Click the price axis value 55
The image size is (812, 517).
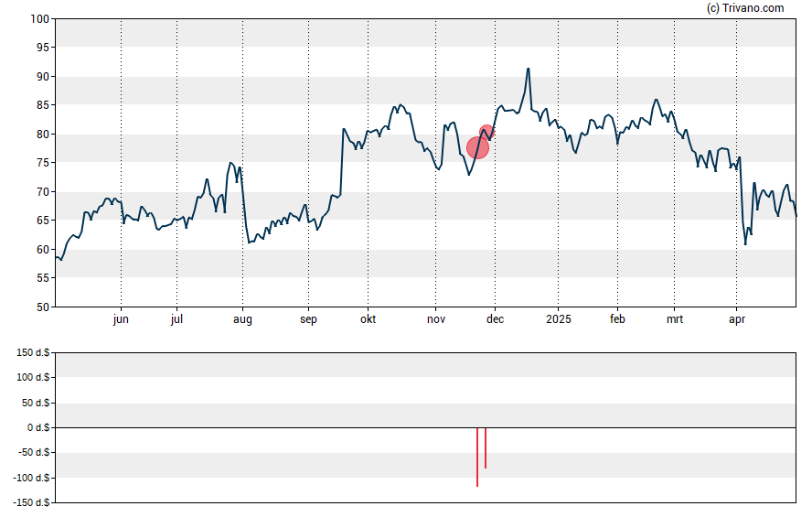(x=43, y=278)
